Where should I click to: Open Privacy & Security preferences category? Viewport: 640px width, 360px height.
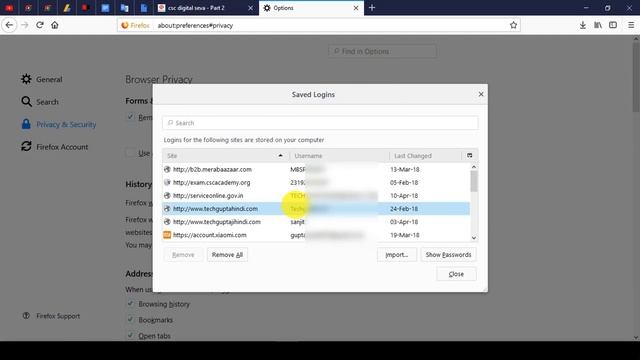coord(59,124)
